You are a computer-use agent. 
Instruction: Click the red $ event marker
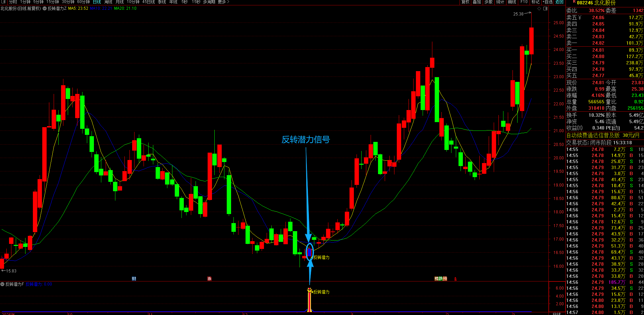(x=455, y=279)
